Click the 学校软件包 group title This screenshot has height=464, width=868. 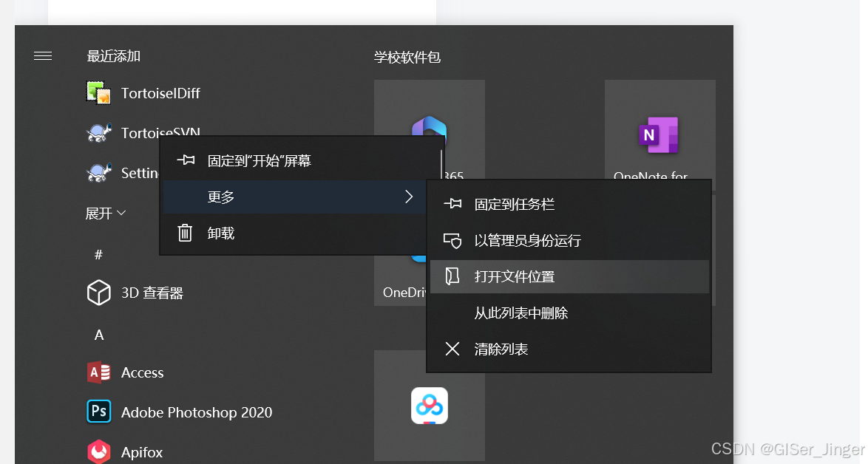pos(407,57)
